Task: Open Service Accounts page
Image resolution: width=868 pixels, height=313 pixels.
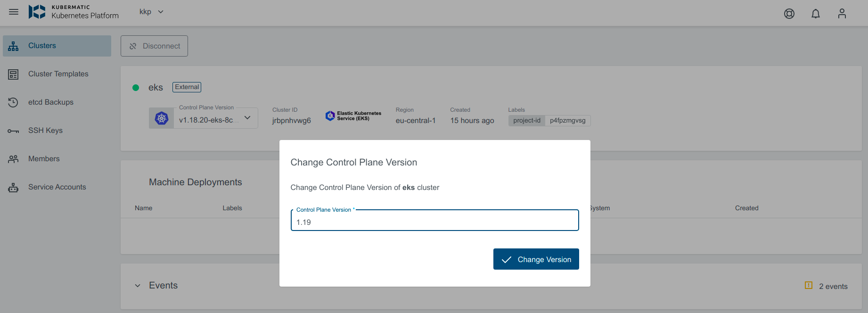Action: 57,187
